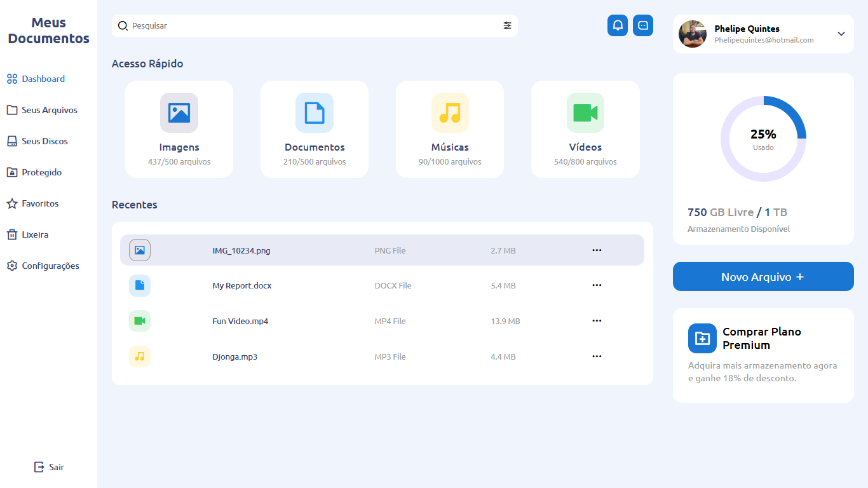Click the notifications bell icon
Viewport: 868px width, 488px height.
click(618, 25)
